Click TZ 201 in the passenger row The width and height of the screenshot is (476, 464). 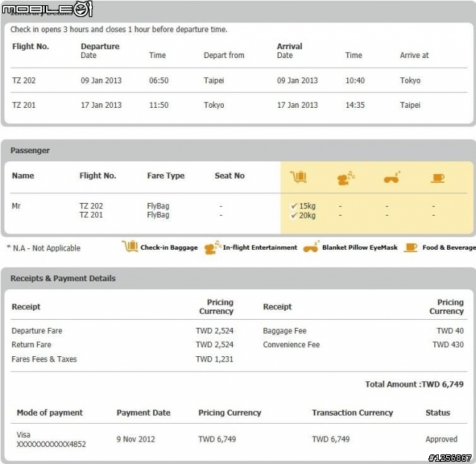[x=91, y=215]
